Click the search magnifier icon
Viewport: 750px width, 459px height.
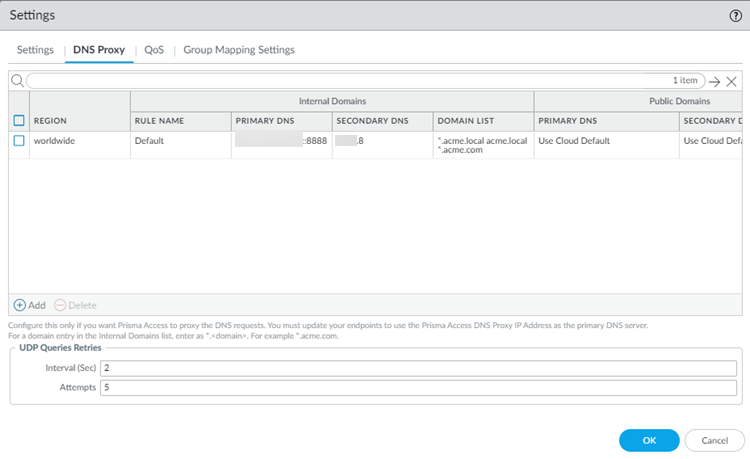[17, 81]
